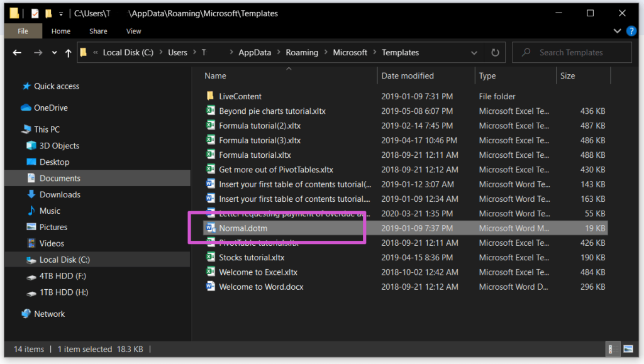Click the Roaming breadcrumb in address bar

coord(302,53)
